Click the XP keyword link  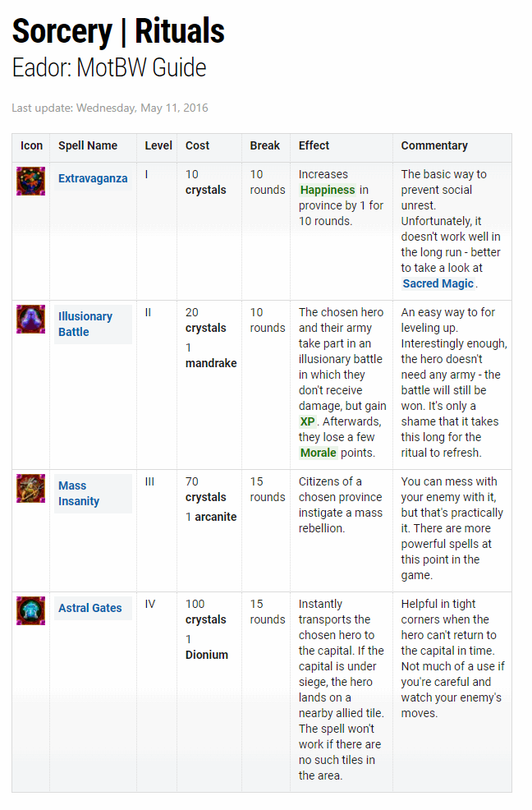308,421
